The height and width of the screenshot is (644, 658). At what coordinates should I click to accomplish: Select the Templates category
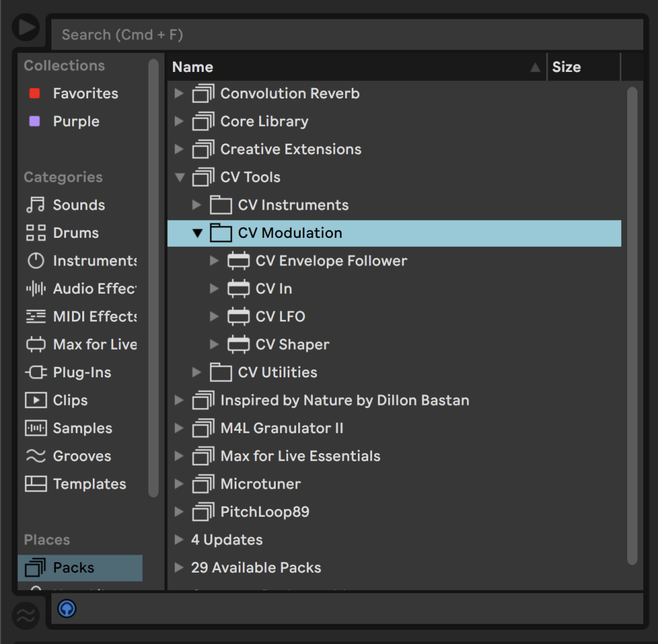click(x=89, y=484)
